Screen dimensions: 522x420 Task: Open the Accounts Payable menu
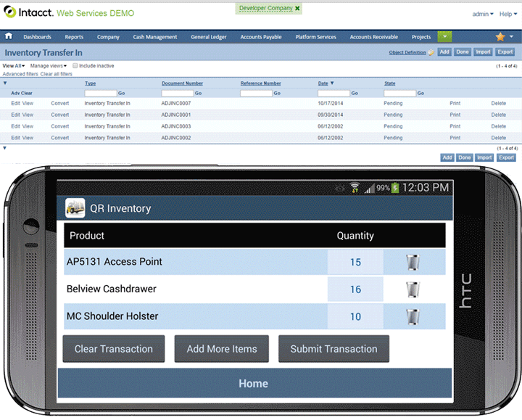coord(261,37)
